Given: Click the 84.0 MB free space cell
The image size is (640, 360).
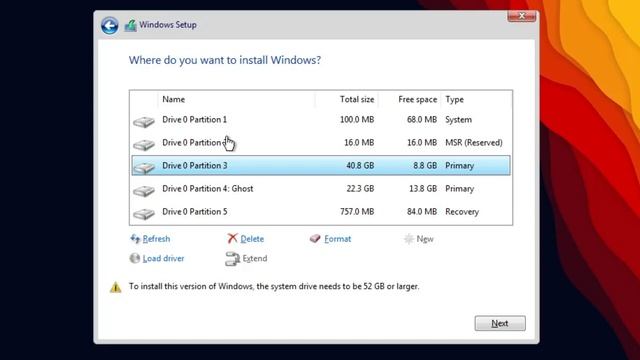Looking at the screenshot, I should (422, 211).
